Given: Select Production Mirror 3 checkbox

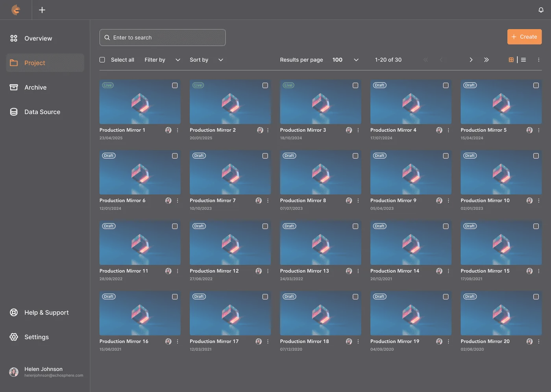Looking at the screenshot, I should point(355,85).
